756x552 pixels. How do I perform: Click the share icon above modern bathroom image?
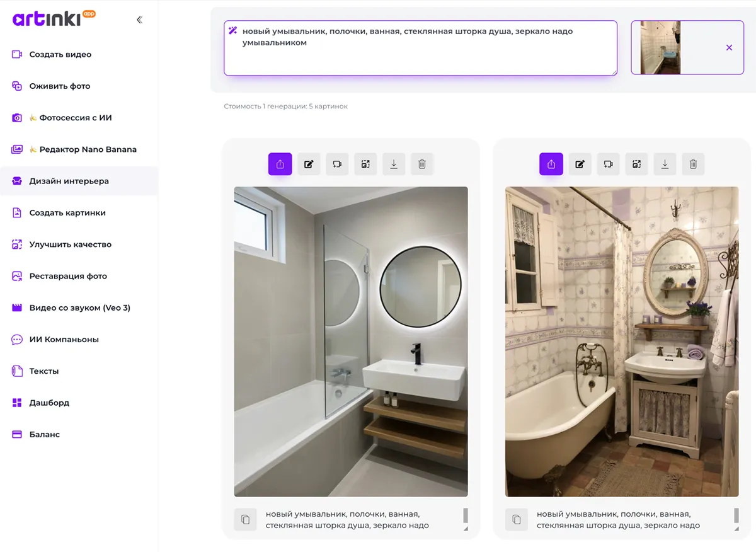point(280,164)
